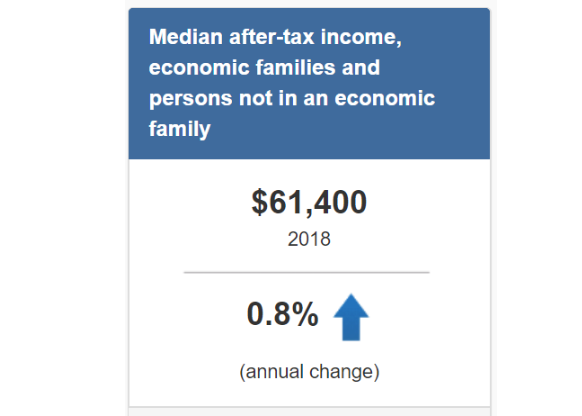Click the "(annual change)" caption text
582x416 pixels.
click(309, 372)
